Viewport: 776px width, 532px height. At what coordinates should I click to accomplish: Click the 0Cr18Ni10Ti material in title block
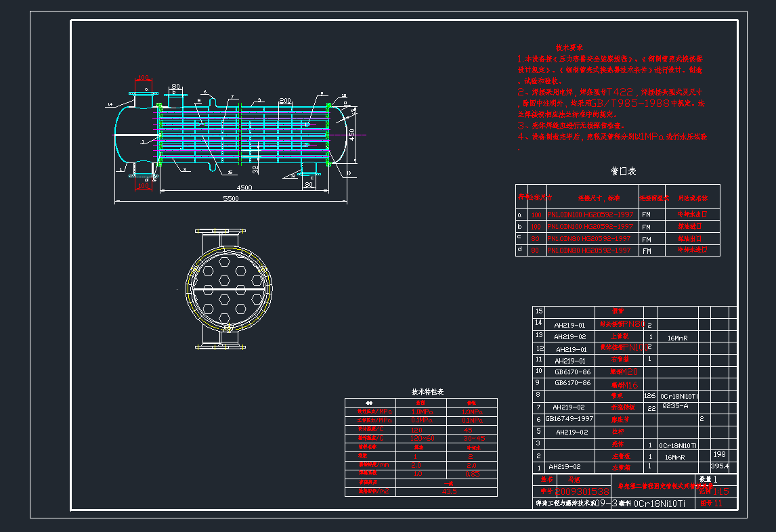click(x=659, y=504)
